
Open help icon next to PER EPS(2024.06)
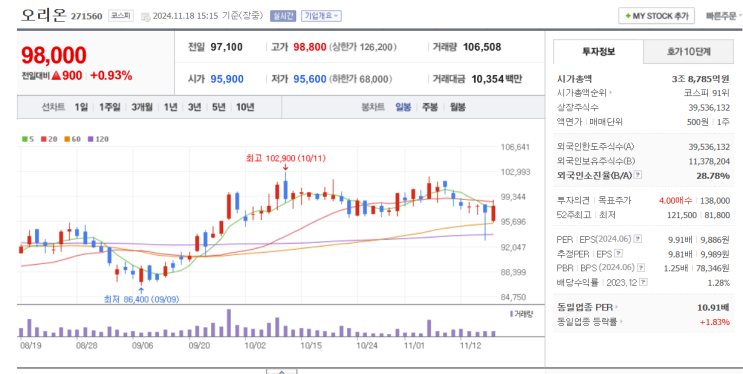pos(638,238)
